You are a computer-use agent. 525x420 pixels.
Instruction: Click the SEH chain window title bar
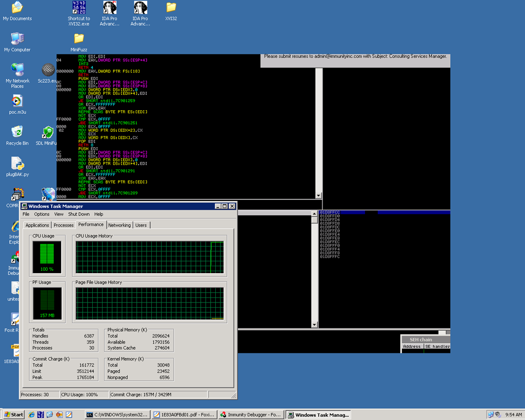(426, 339)
